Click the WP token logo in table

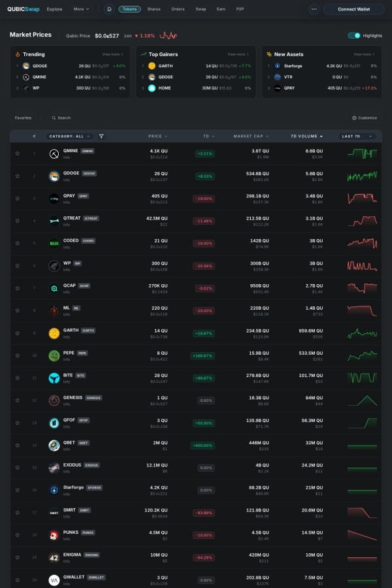coord(54,266)
